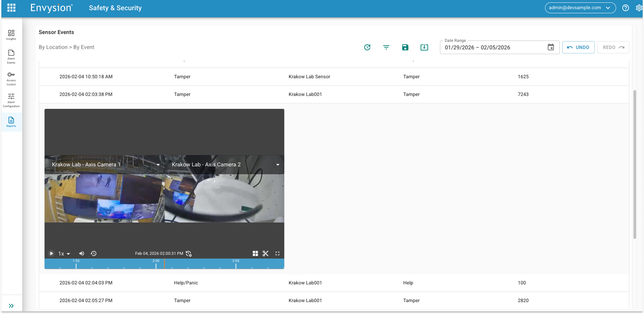
Task: Go to Access Control in sidebar
Action: pos(11,78)
